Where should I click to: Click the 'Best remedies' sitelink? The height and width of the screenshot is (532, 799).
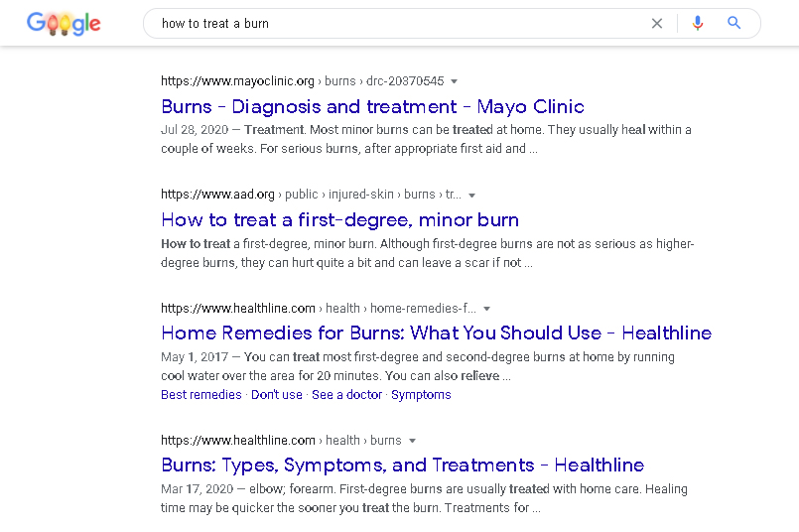point(201,395)
